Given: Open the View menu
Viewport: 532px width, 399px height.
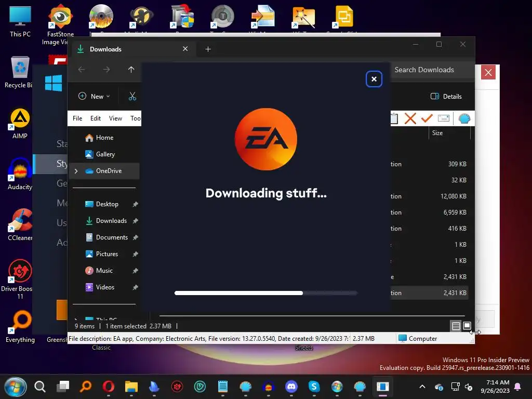Looking at the screenshot, I should 115,118.
